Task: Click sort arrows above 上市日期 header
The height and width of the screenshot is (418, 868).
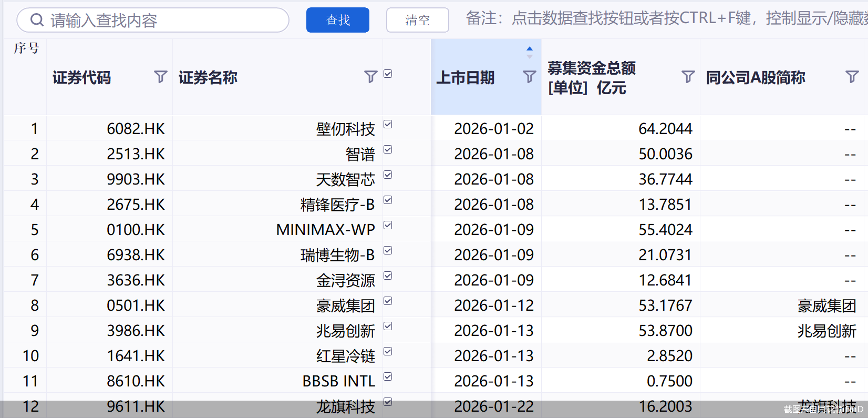Action: coord(530,52)
